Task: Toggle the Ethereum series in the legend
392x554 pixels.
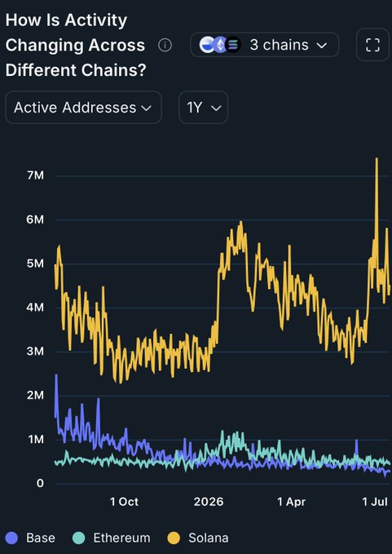Action: pos(112,538)
